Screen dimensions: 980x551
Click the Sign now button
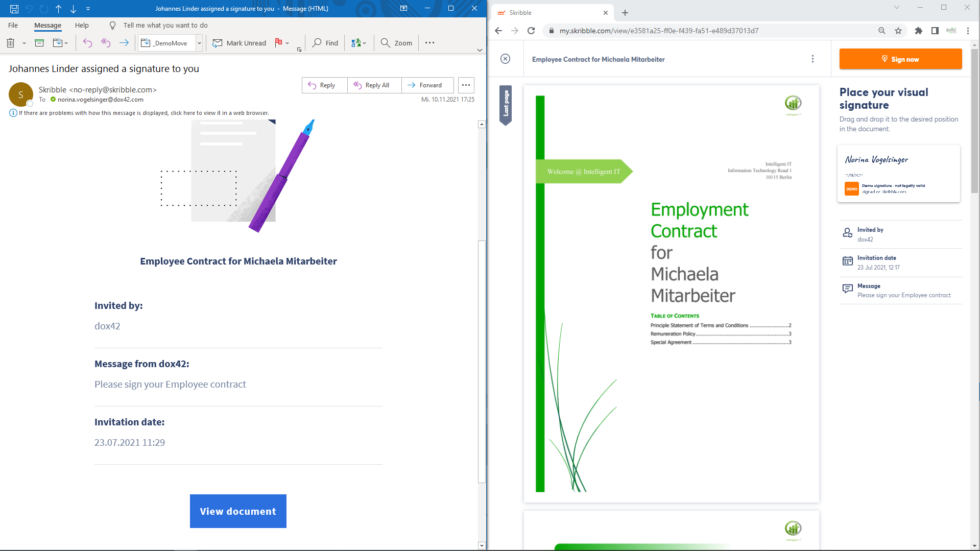click(x=900, y=59)
